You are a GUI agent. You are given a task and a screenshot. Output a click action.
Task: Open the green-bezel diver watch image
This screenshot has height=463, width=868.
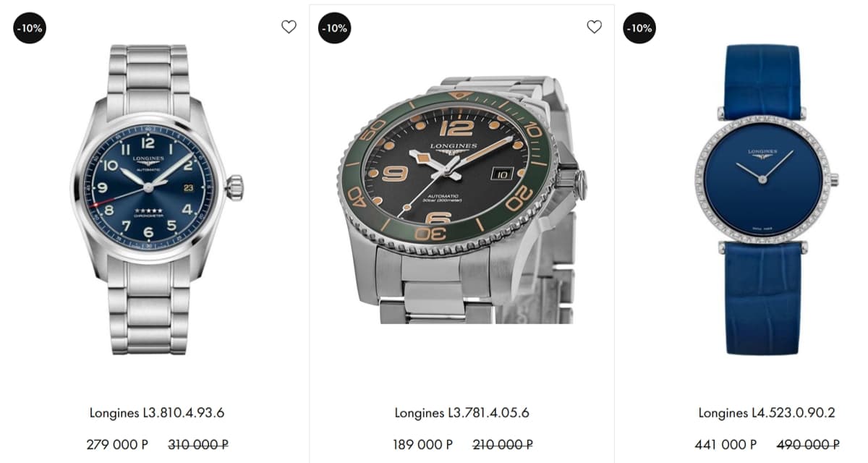[461, 199]
